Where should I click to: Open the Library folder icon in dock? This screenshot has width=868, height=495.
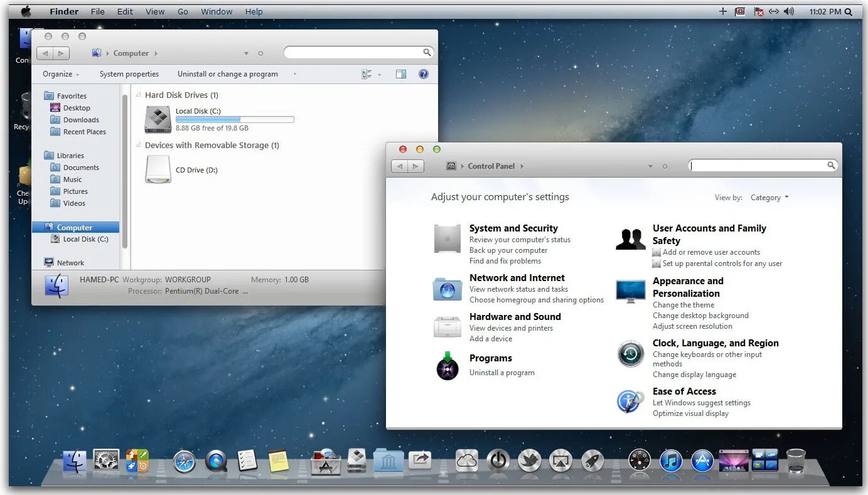[388, 460]
